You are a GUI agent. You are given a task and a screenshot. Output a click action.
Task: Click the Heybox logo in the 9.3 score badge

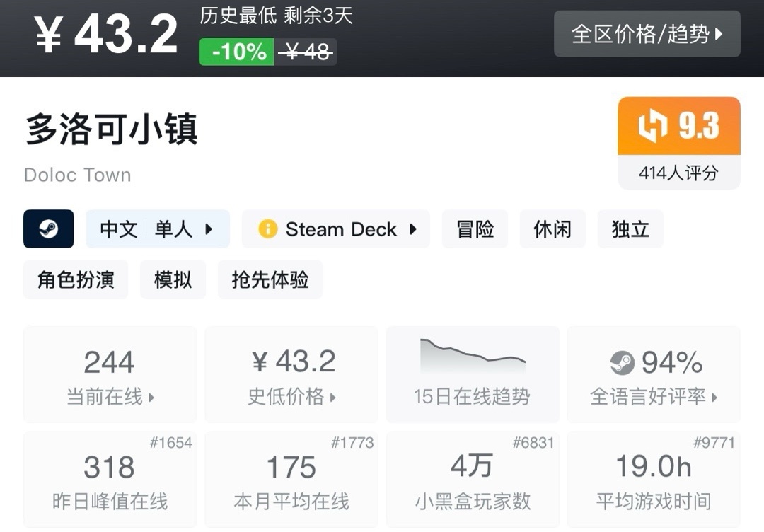[x=653, y=126]
